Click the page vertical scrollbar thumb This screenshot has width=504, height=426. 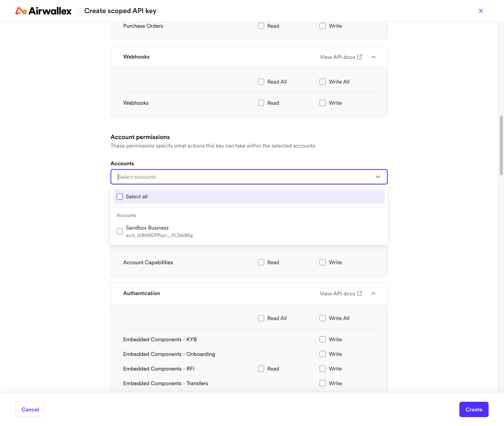[x=501, y=145]
